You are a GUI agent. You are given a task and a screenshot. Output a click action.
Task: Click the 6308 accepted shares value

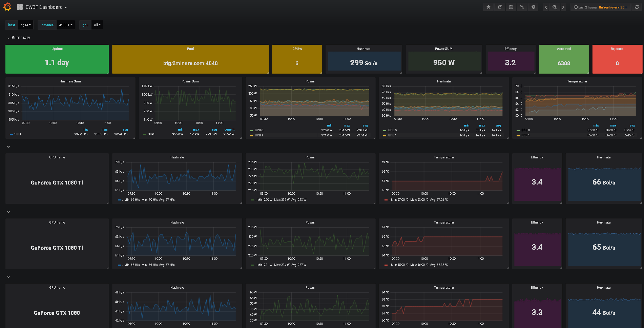564,63
